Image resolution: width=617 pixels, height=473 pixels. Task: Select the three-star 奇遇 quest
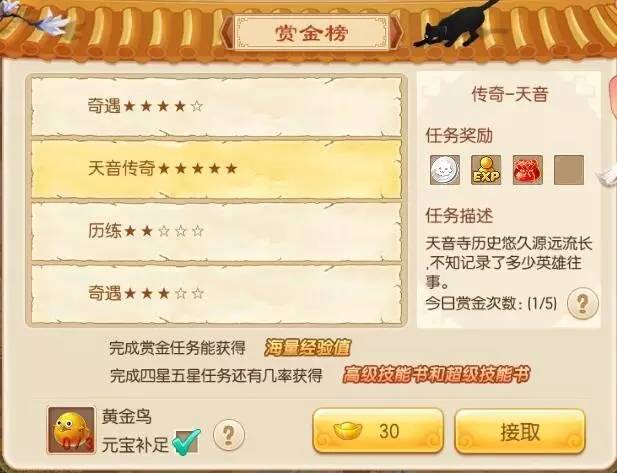[216, 294]
